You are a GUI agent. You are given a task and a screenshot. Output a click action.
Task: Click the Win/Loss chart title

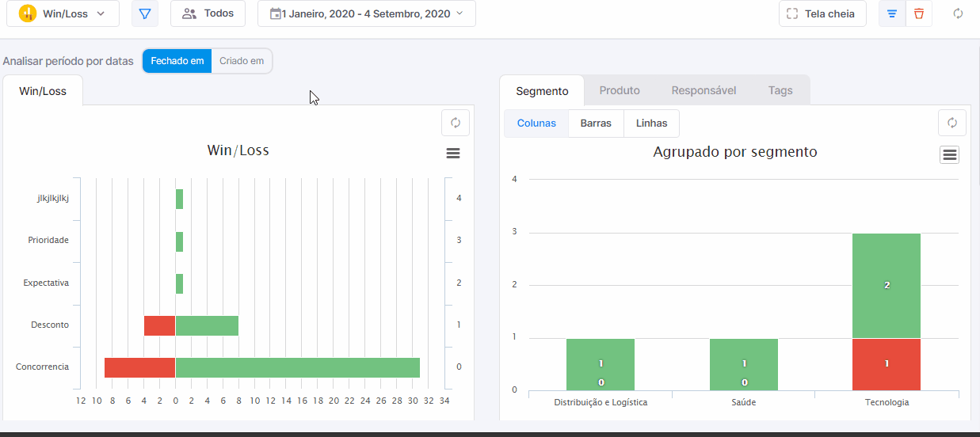click(x=238, y=150)
